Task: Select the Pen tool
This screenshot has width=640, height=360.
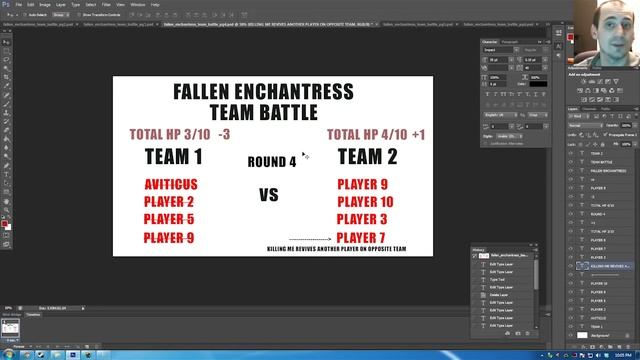Action: click(x=6, y=166)
